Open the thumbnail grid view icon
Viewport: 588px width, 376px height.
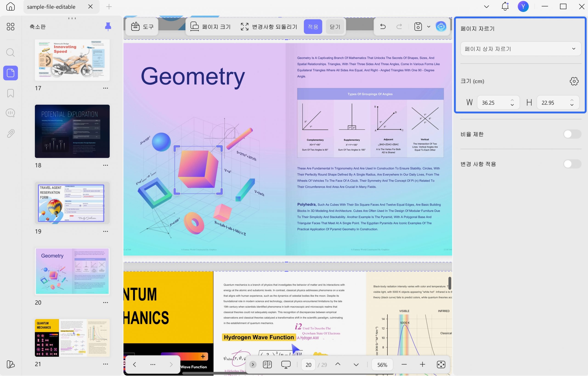11,27
